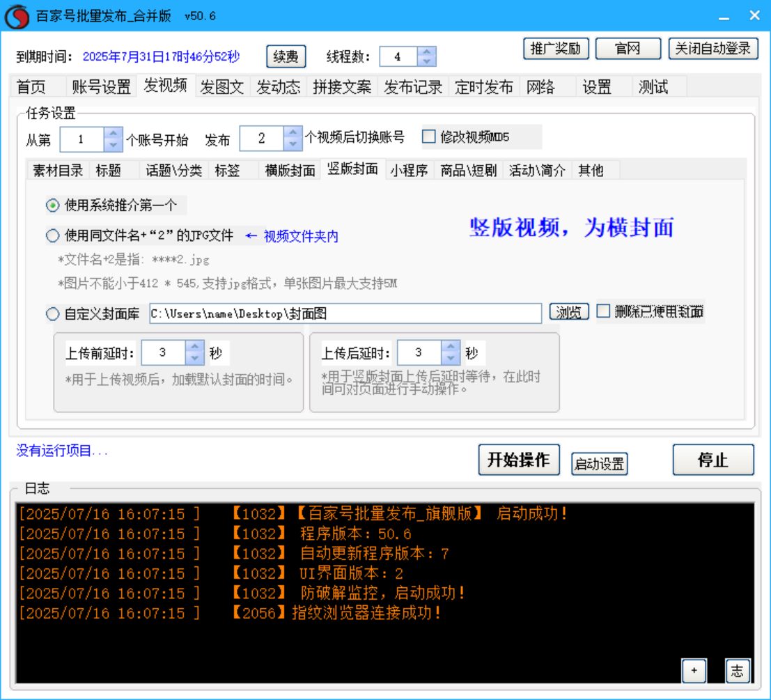Increase videos per account (发布) count
The height and width of the screenshot is (700, 771).
point(293,133)
